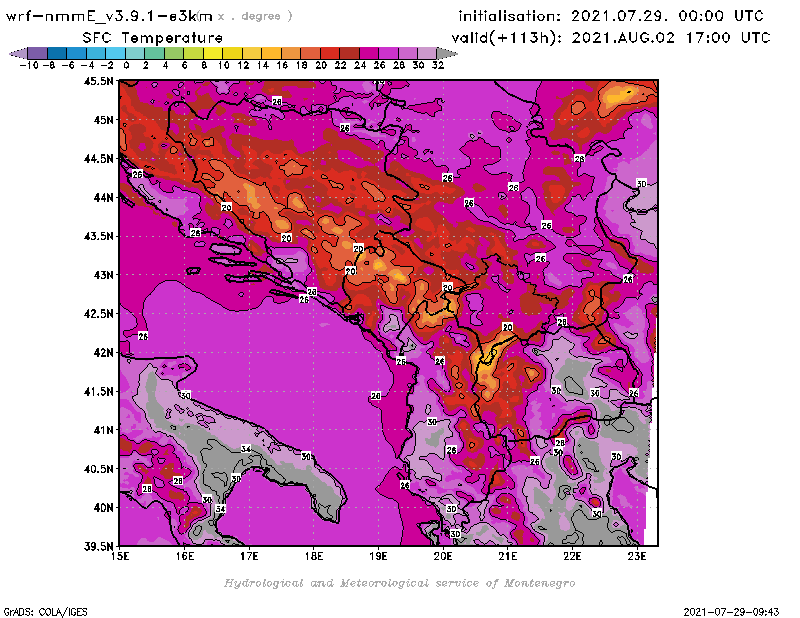Click the '40.5N' latitude label
The height and width of the screenshot is (618, 800).
click(98, 468)
